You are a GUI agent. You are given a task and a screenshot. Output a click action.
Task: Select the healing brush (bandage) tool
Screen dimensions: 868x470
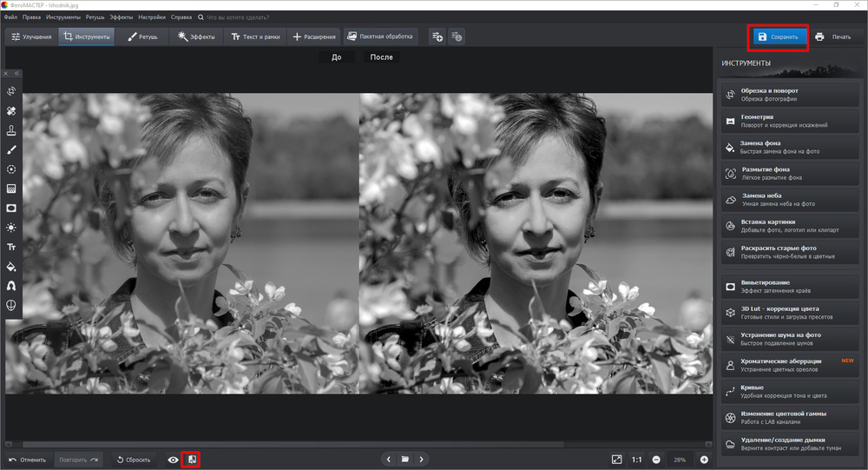[x=11, y=111]
